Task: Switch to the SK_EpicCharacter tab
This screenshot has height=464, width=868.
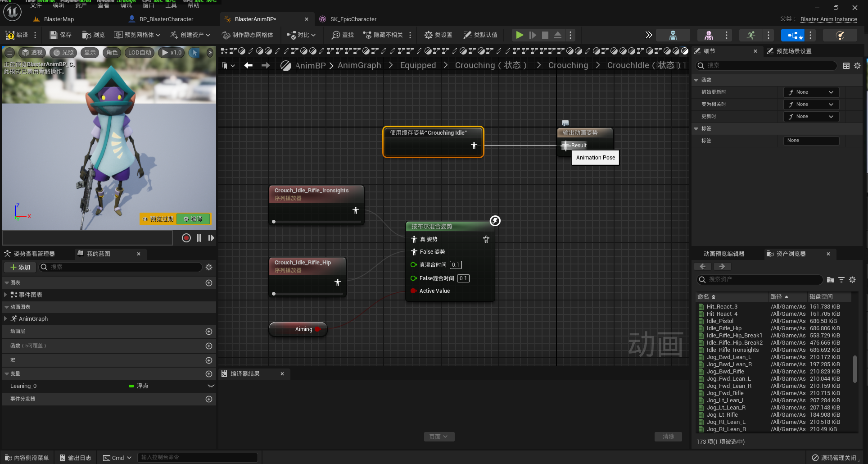Action: (353, 19)
